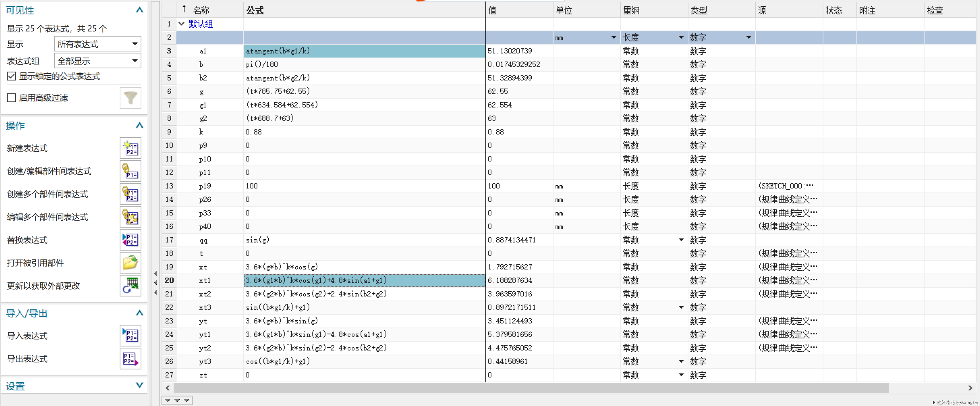Screen dimensions: 980x406
Task: Click the 源 column header
Action: point(789,10)
